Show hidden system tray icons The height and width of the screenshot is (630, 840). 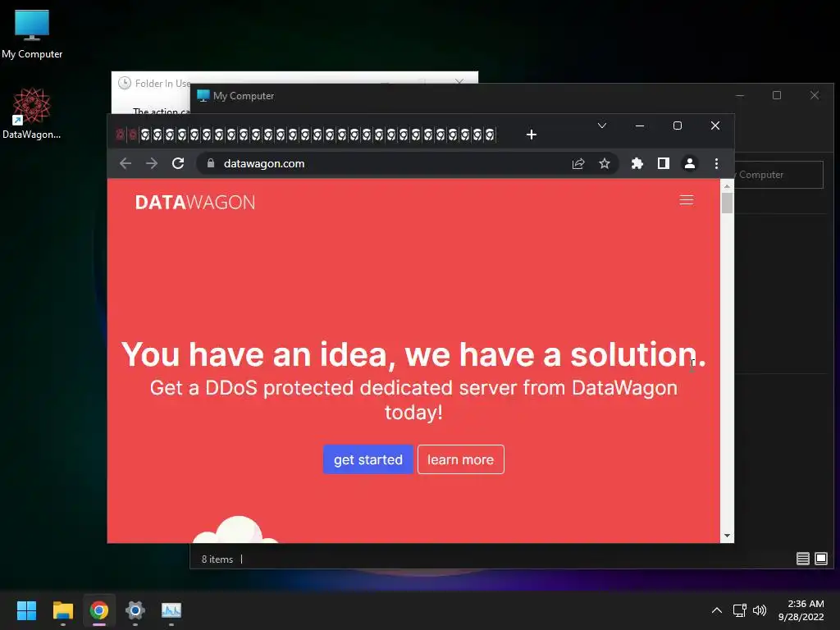[x=717, y=610]
